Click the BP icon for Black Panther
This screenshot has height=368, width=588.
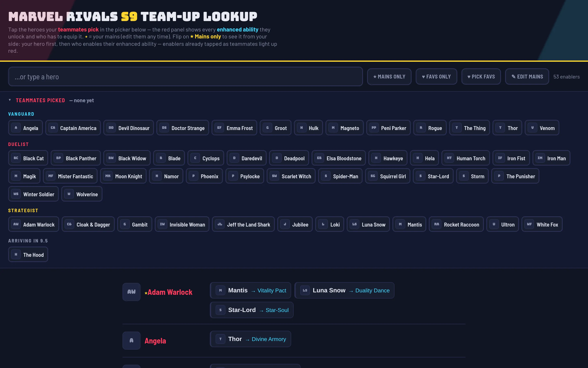coord(59,158)
